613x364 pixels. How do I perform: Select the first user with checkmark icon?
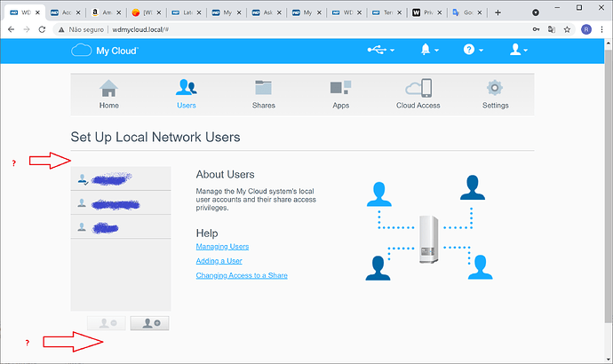121,178
